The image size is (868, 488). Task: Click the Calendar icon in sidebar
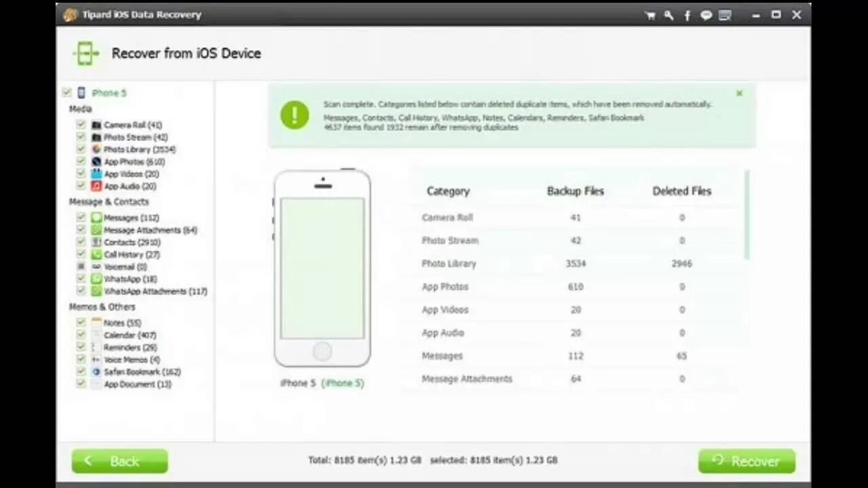click(x=97, y=335)
